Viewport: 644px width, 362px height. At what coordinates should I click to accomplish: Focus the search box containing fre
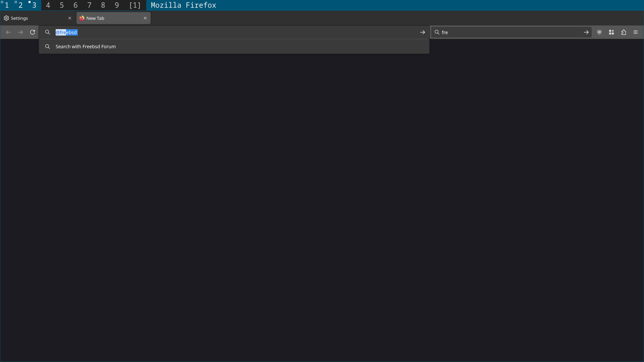[510, 32]
